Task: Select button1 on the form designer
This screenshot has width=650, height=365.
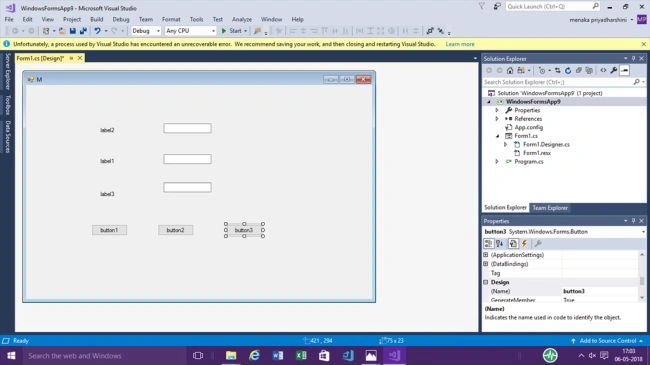Action: (x=109, y=230)
